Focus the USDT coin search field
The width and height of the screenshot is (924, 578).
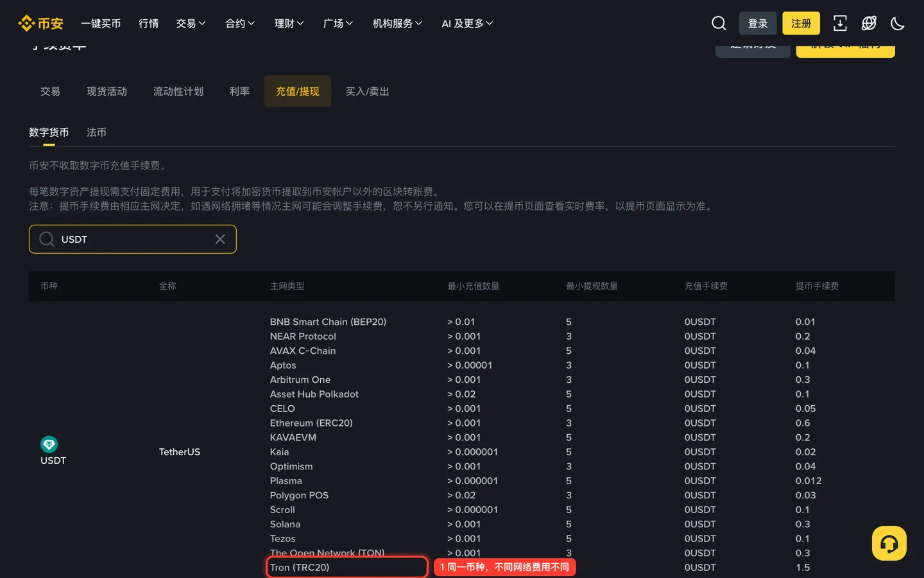[x=133, y=239]
